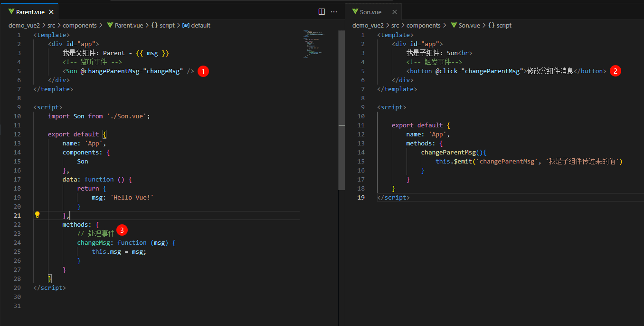
Task: Click the Vue logo icon on Parent.vue tab
Action: coord(11,12)
